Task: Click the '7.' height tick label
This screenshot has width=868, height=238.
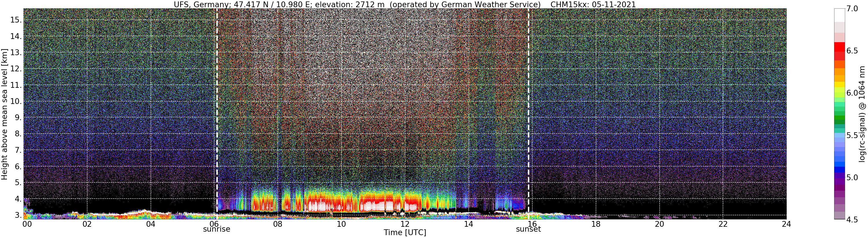Action: pyautogui.click(x=18, y=150)
